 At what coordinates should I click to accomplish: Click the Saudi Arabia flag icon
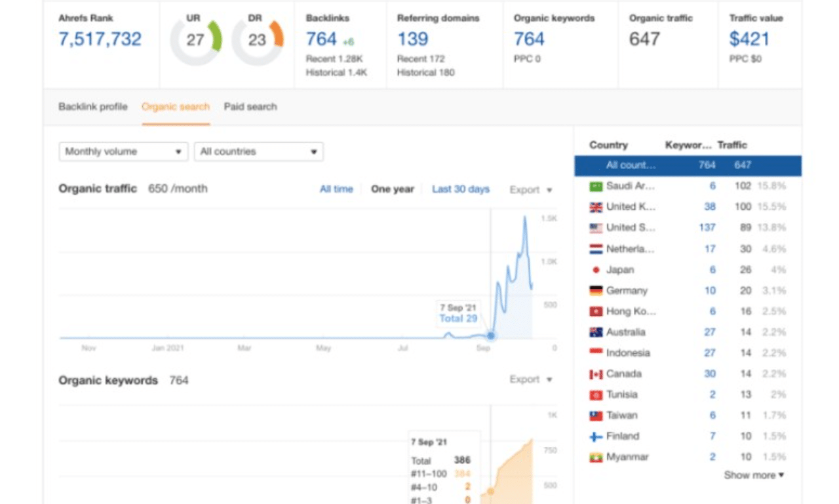[596, 186]
